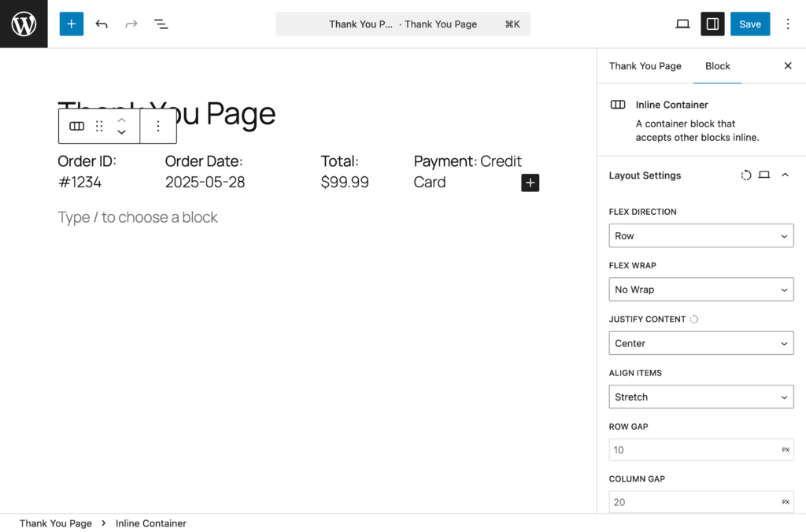The height and width of the screenshot is (532, 806).
Task: Click the Row Gap input field
Action: coord(693,450)
